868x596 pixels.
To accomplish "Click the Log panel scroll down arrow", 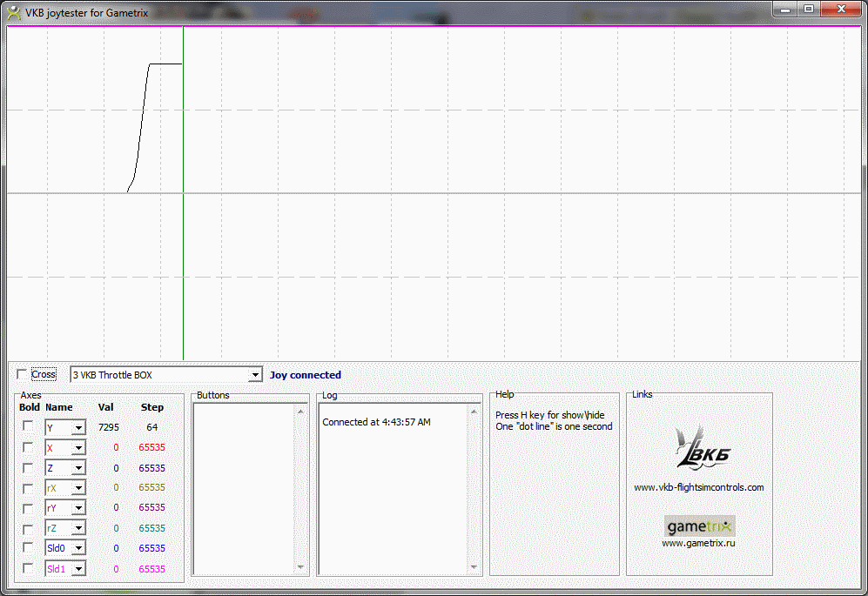I will click(x=474, y=566).
